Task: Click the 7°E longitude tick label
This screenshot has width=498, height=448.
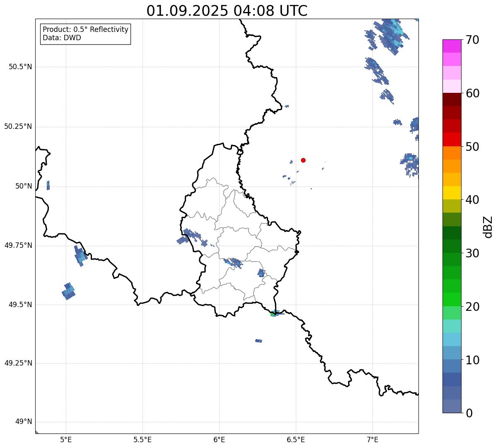Action: click(x=372, y=439)
